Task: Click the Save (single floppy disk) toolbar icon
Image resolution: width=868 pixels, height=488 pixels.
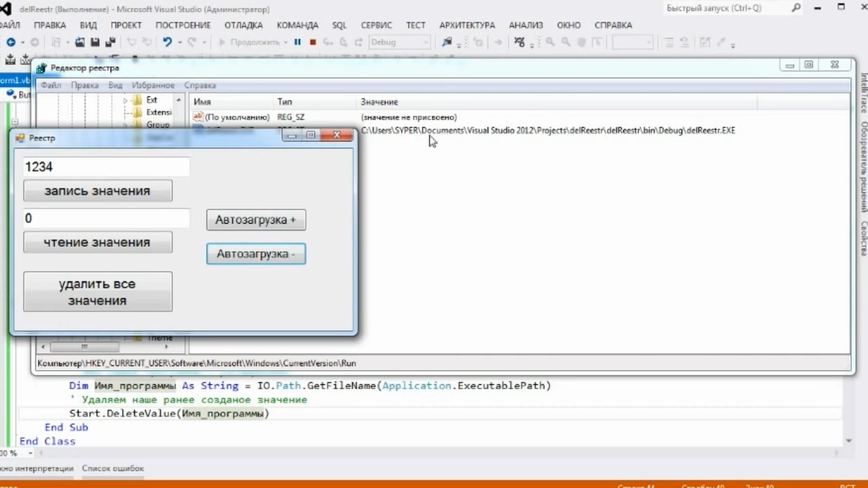Action: pyautogui.click(x=95, y=42)
